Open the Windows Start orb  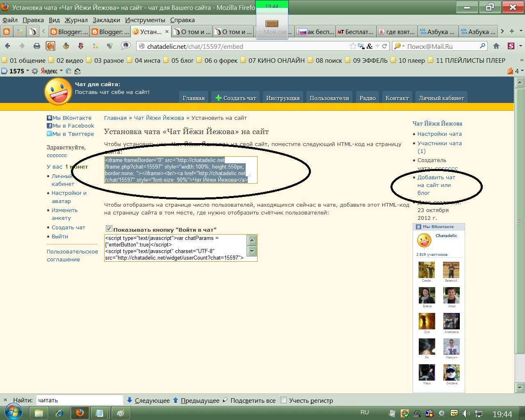(x=13, y=412)
